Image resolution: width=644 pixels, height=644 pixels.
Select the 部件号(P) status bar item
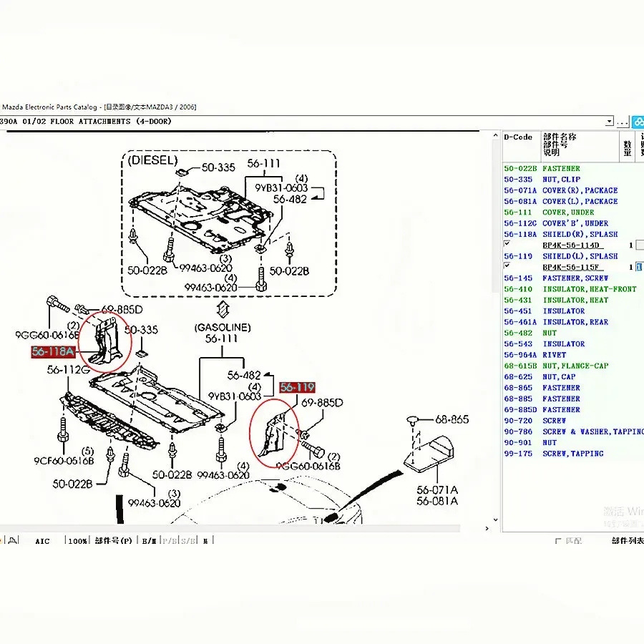point(113,541)
